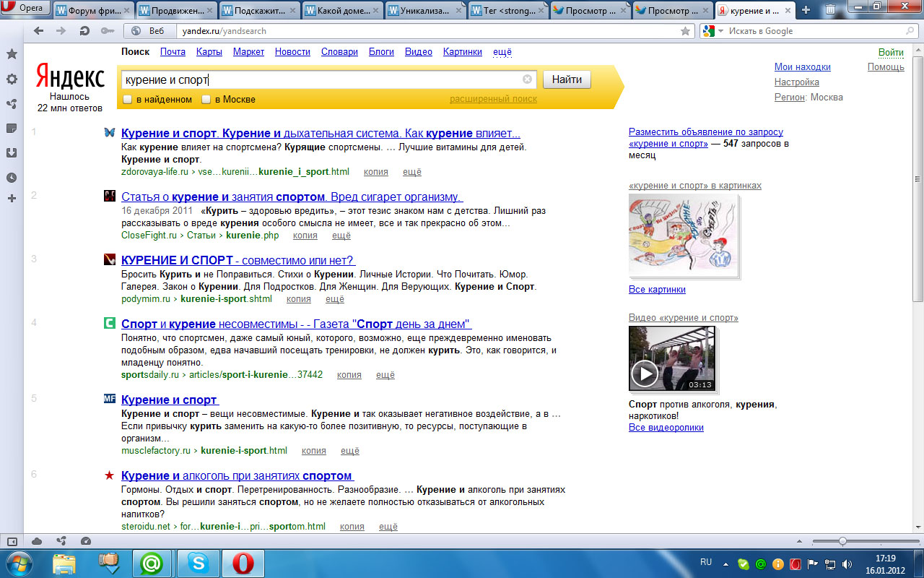Open Opera Link cloud icon in status bar
924x578 pixels.
pyautogui.click(x=37, y=541)
